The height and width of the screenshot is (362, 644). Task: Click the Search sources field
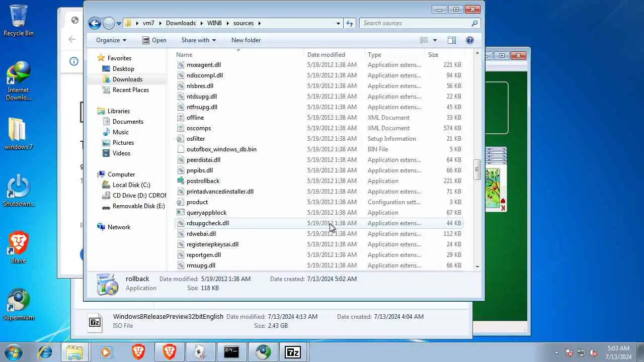click(x=416, y=23)
